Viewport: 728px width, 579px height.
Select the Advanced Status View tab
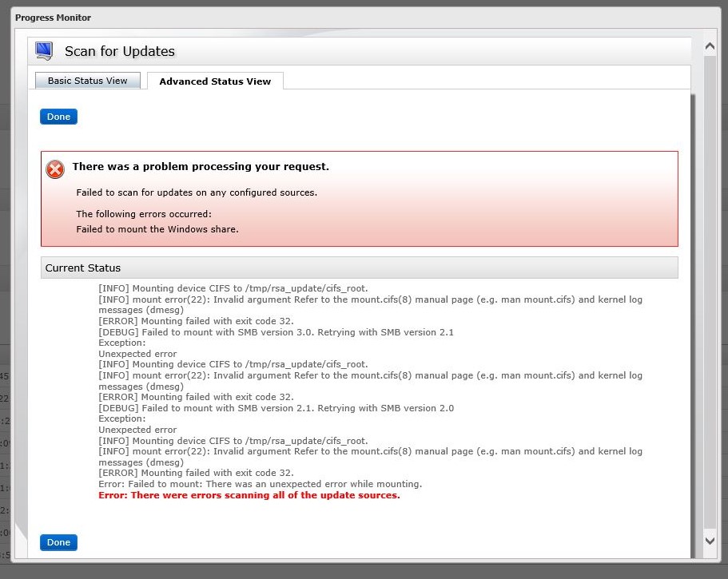tap(214, 81)
